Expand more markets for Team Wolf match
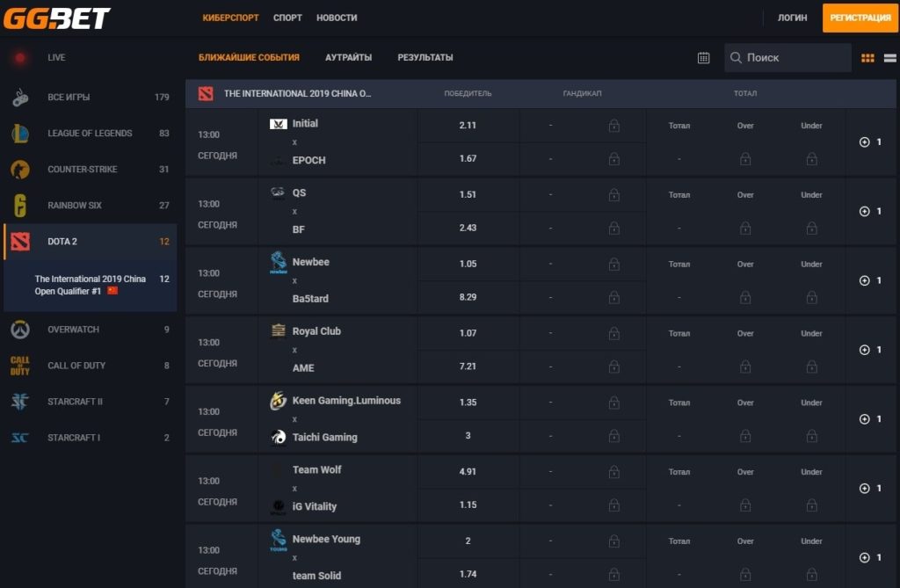 [870, 488]
